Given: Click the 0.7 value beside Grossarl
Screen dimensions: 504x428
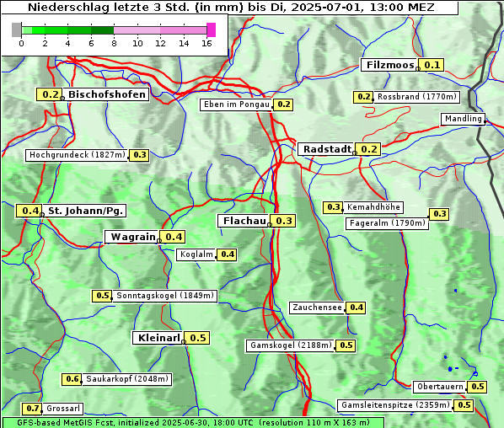Looking at the screenshot, I should 32,409.
